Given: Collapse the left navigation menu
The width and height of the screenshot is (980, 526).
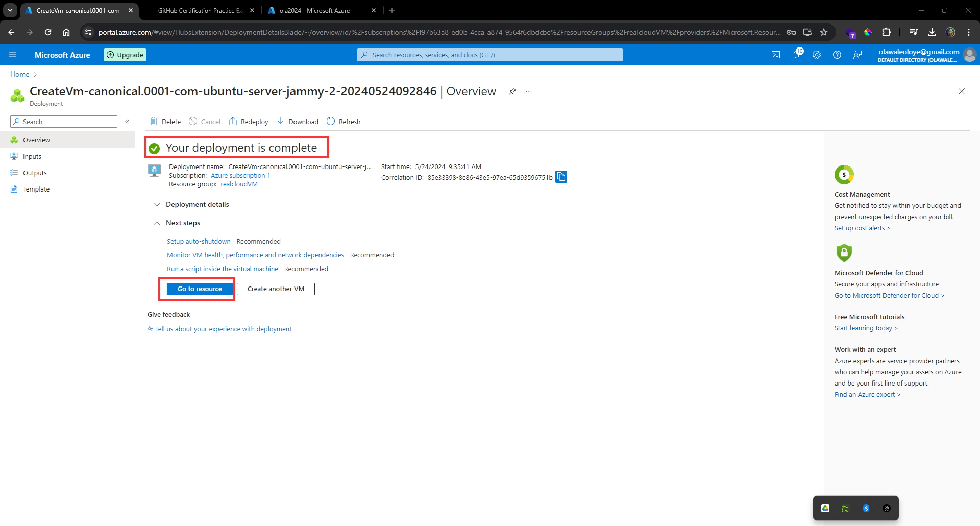Looking at the screenshot, I should [x=127, y=122].
